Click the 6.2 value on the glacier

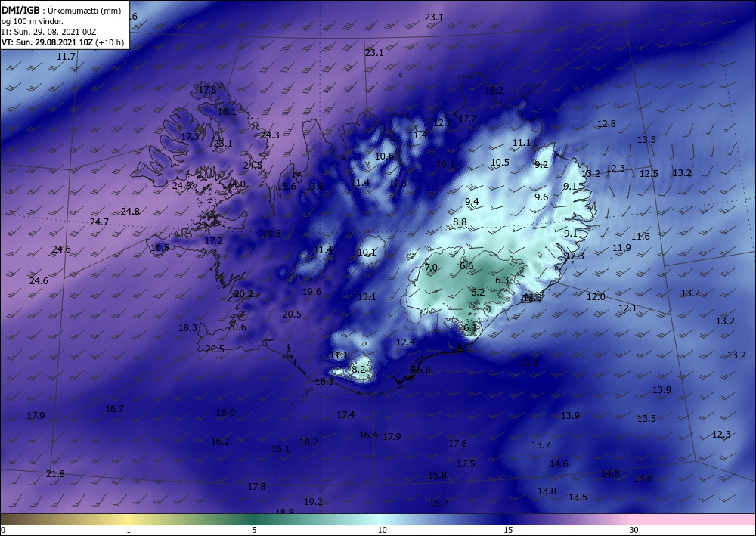pyautogui.click(x=478, y=292)
